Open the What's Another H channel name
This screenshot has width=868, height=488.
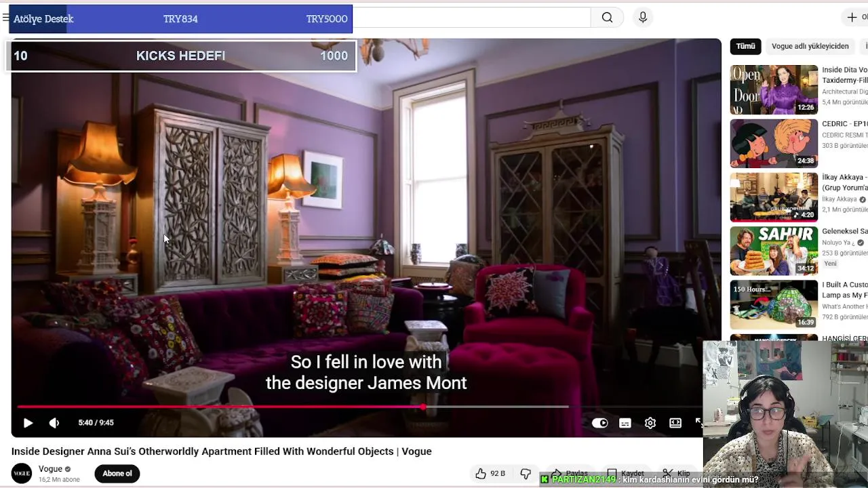click(845, 306)
